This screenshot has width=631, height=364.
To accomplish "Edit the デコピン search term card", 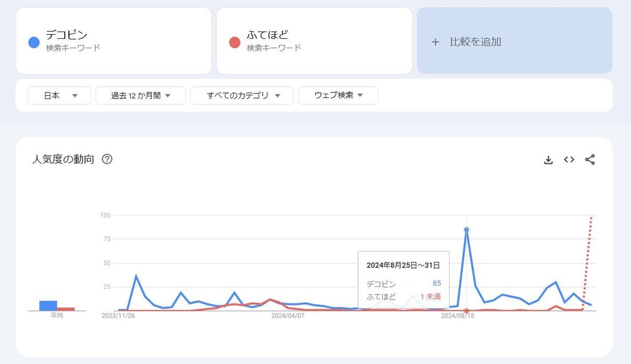I will pyautogui.click(x=114, y=41).
